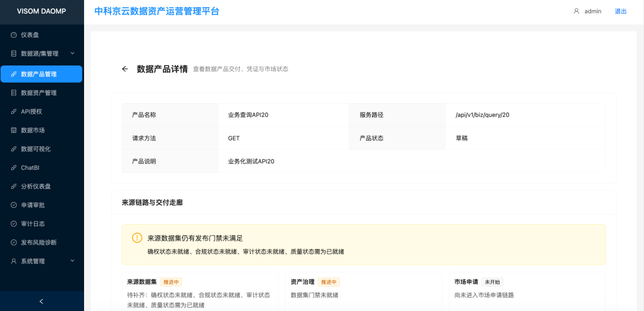Open the ChatBI menu item
The width and height of the screenshot is (644, 311).
click(42, 167)
